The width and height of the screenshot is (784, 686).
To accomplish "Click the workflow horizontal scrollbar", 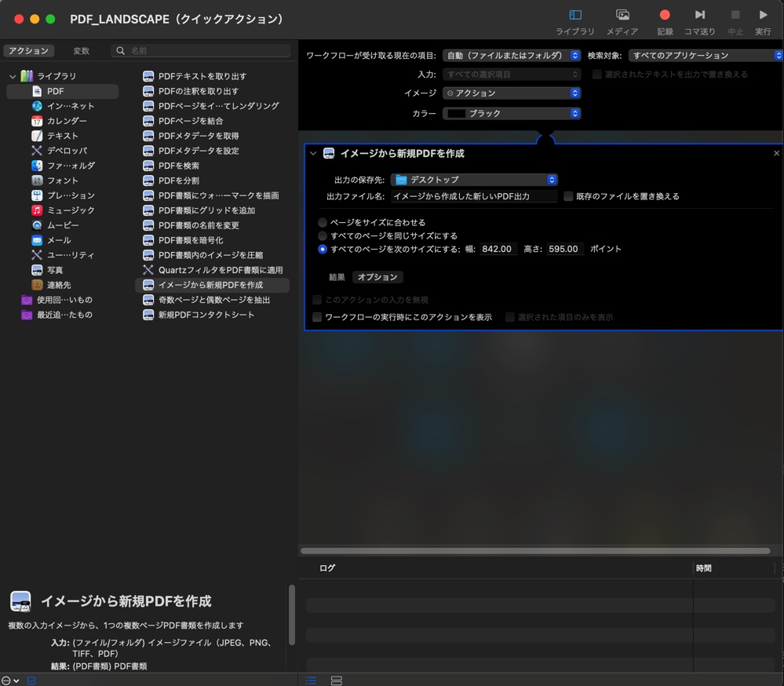I will pos(535,551).
